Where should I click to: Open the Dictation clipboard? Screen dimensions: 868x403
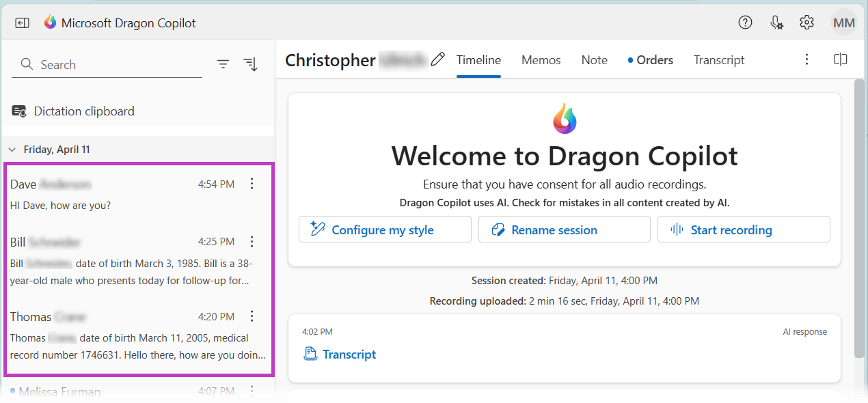tap(83, 111)
